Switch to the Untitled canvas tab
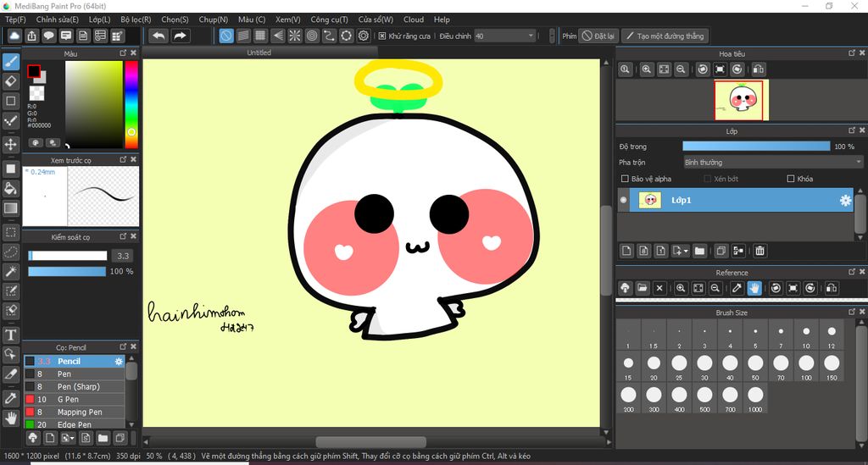 259,53
